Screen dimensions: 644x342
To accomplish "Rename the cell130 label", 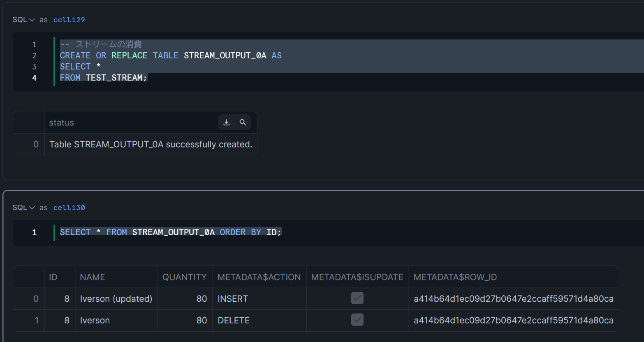I will click(x=69, y=208).
